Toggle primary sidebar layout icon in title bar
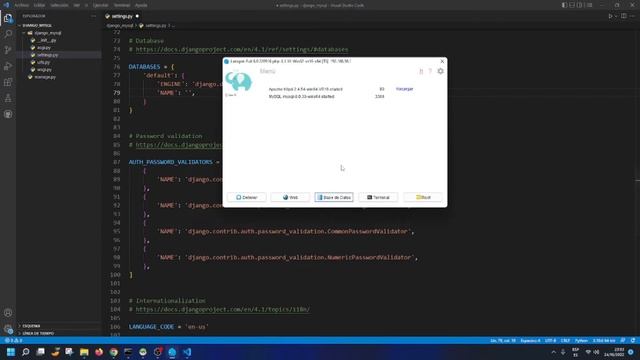Image resolution: width=640 pixels, height=360 pixels. coord(564,5)
